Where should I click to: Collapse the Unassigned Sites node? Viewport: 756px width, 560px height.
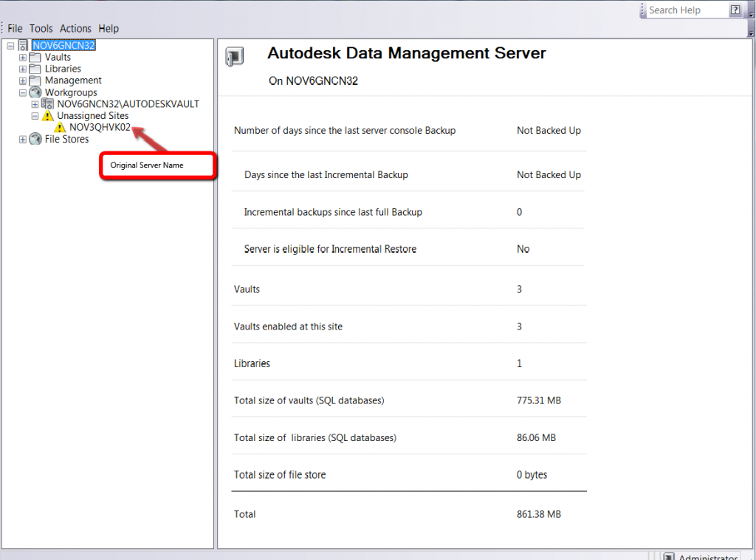pos(35,116)
